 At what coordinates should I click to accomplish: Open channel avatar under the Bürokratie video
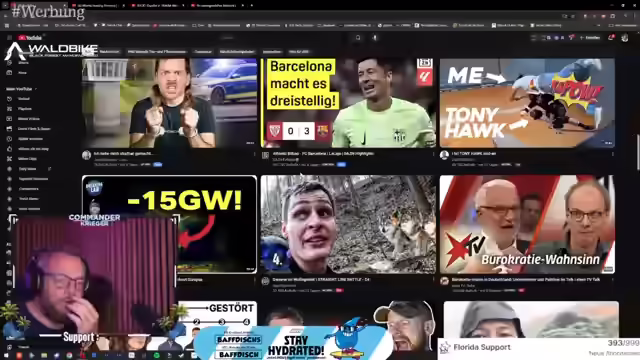[x=444, y=281]
